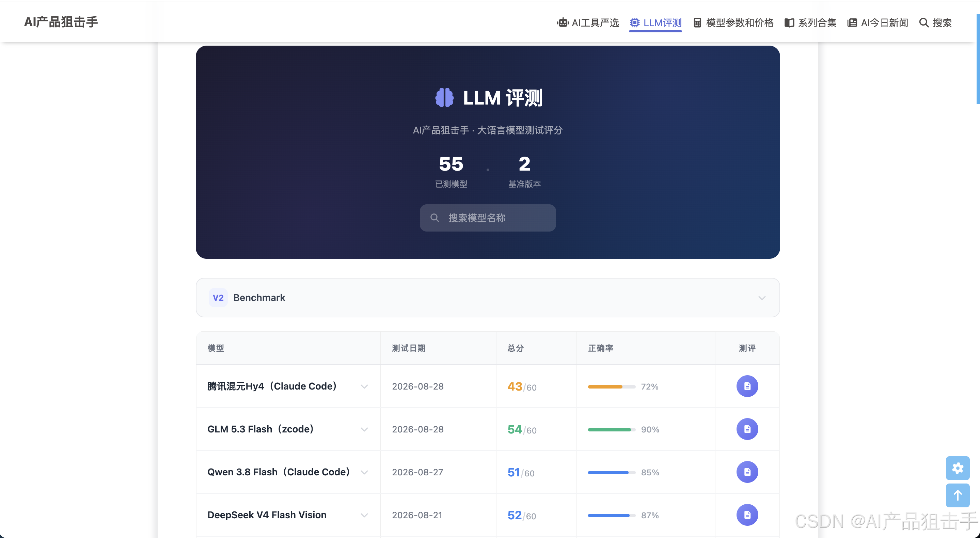The height and width of the screenshot is (538, 980).
Task: Click the 72% accuracy bar for 腾讯混元Hy4
Action: click(612, 386)
